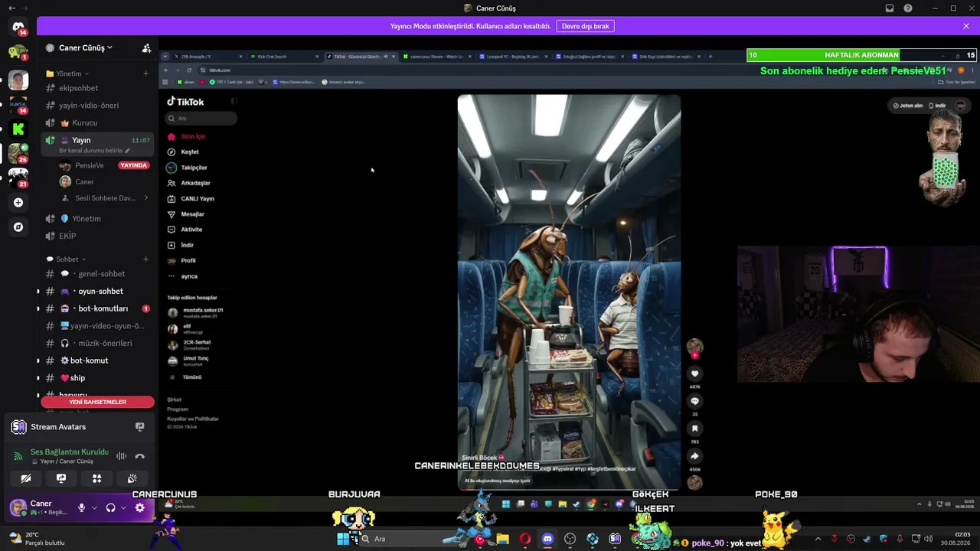980x551 pixels.
Task: Open the turtle avatar server
Action: point(18,53)
